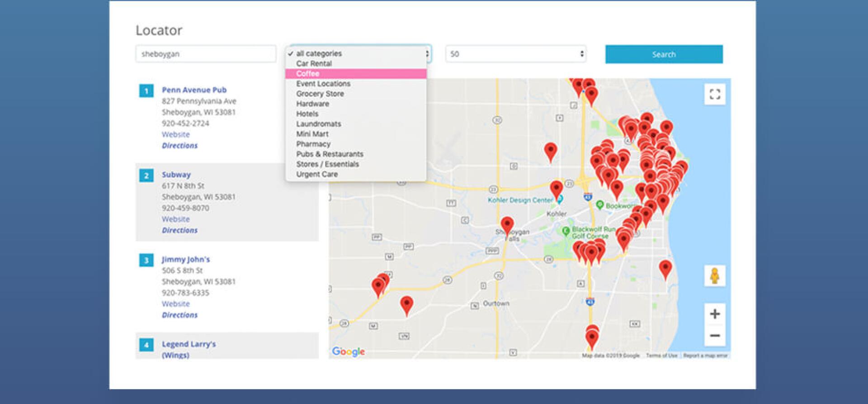The width and height of the screenshot is (868, 404).
Task: Choose 'all categories' in the dropdown list
Action: point(356,53)
